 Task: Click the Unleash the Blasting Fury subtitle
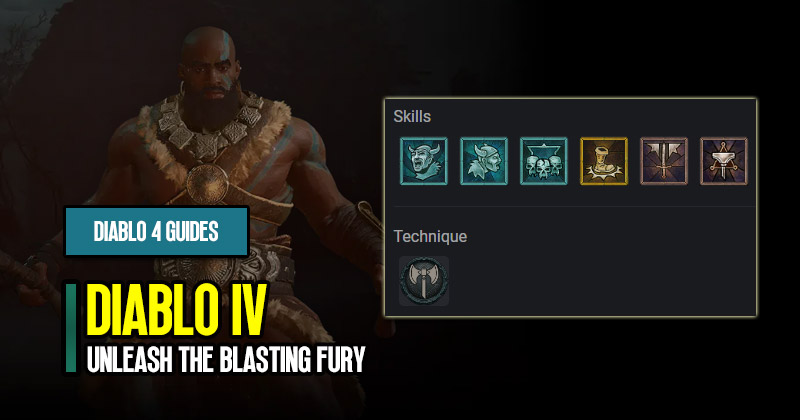pyautogui.click(x=226, y=359)
